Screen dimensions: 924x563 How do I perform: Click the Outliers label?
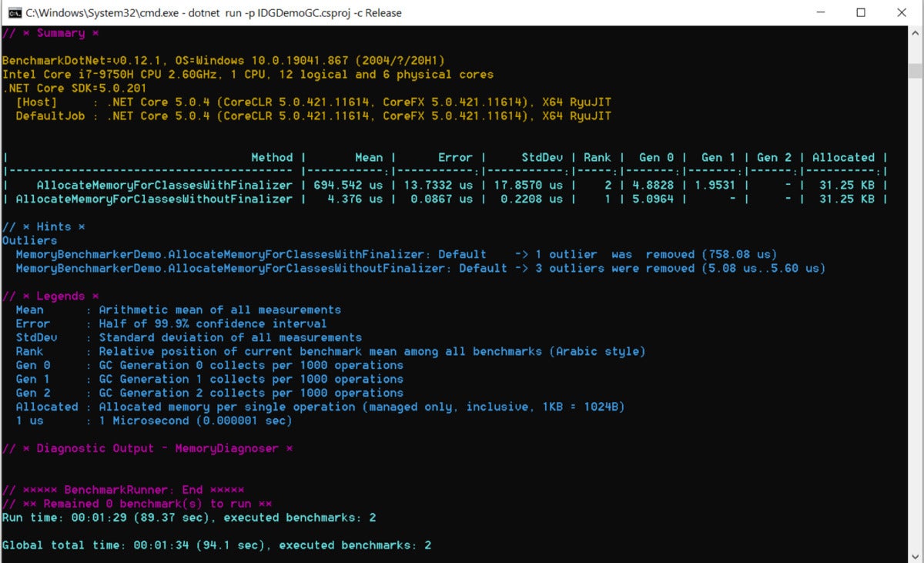click(x=29, y=241)
